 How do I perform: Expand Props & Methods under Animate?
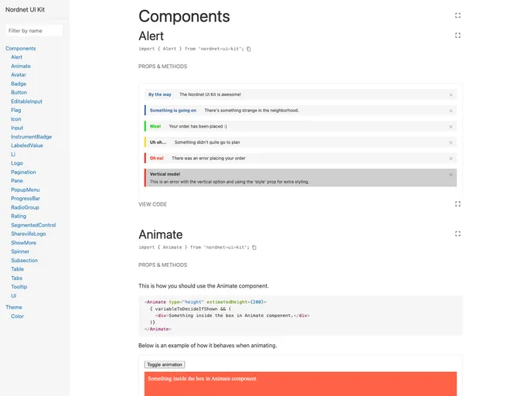(x=162, y=265)
